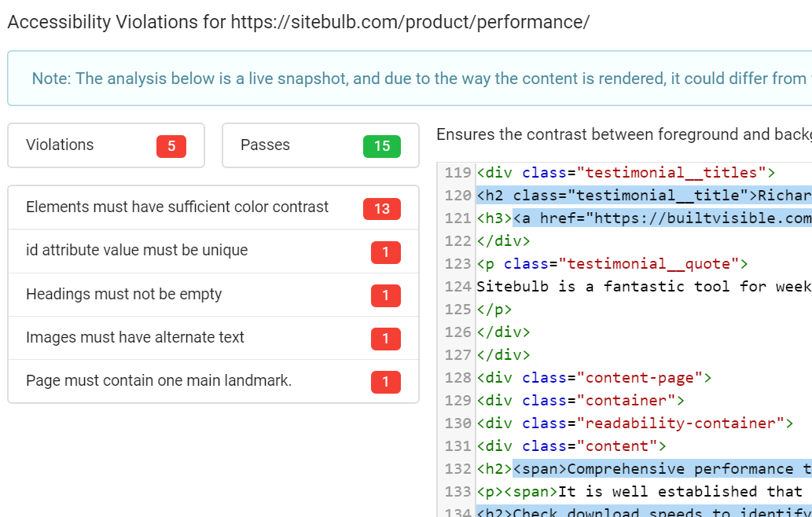Image resolution: width=812 pixels, height=517 pixels.
Task: Open the Violations tab
Action: (x=106, y=145)
